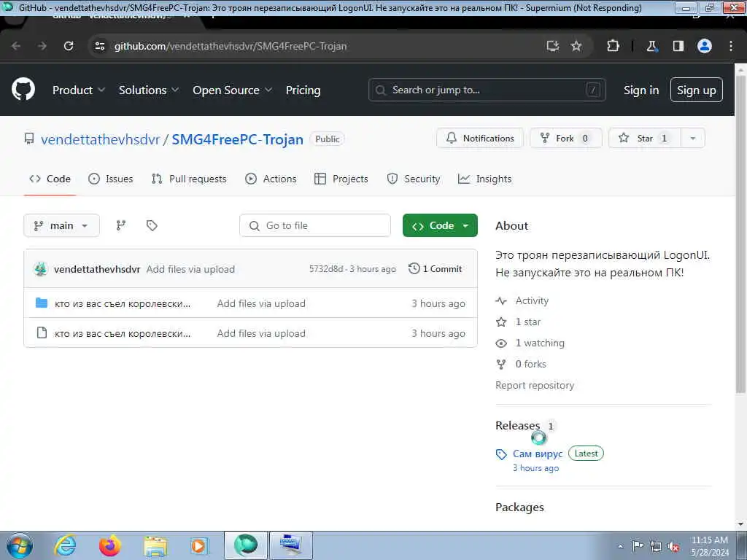Viewport: 747px width, 560px height.
Task: Focus the Search or jump to field
Action: pyautogui.click(x=487, y=90)
